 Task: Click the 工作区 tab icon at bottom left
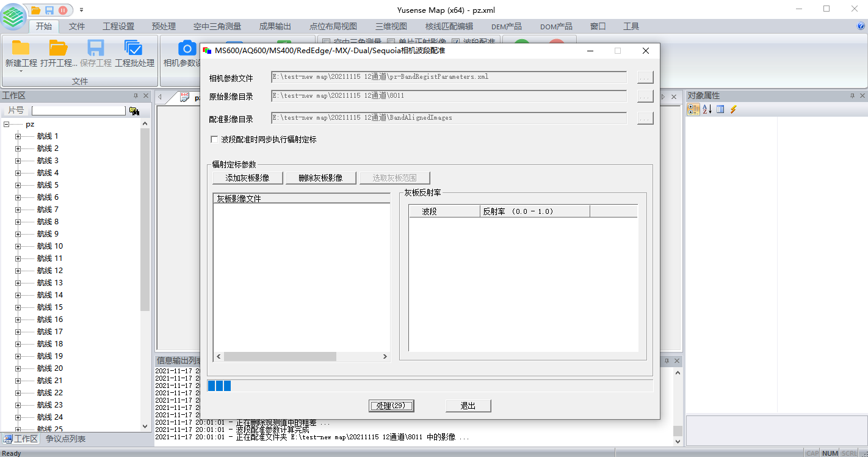click(7, 439)
